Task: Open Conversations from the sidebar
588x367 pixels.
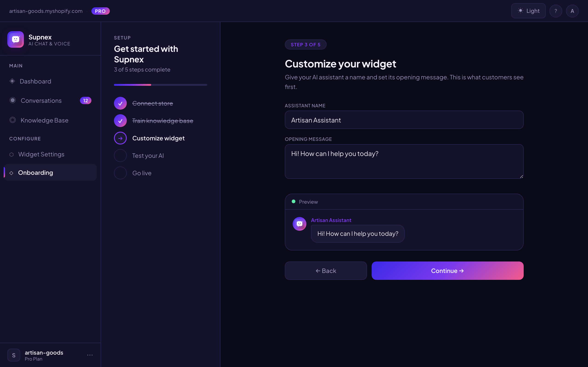Action: [x=41, y=100]
